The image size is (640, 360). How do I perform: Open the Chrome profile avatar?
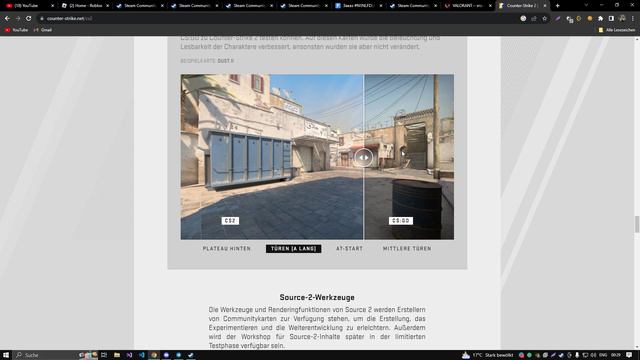coord(622,18)
